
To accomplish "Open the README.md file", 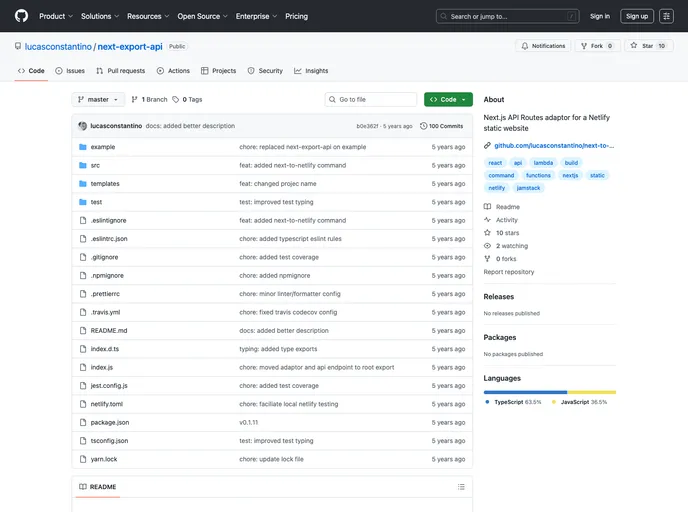I will point(109,330).
